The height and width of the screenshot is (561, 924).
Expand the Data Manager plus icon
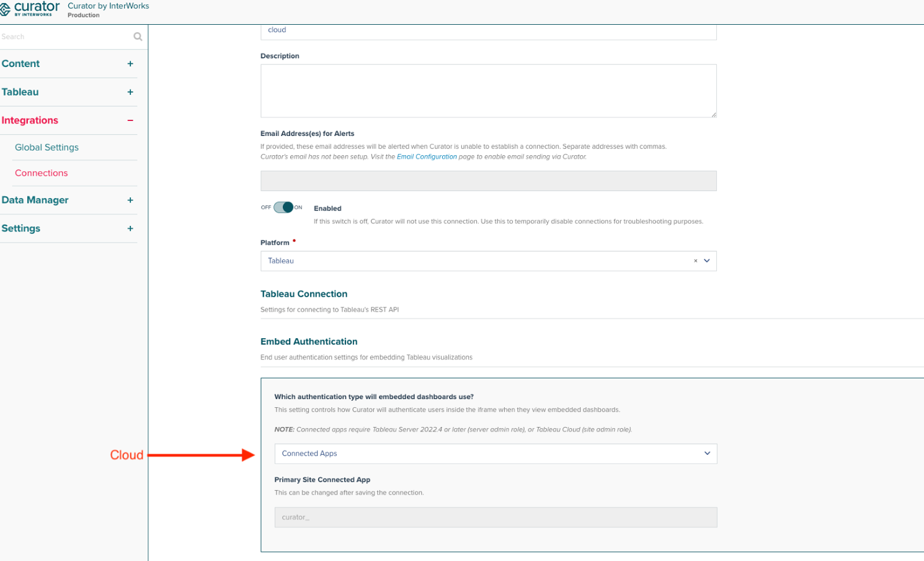click(130, 200)
